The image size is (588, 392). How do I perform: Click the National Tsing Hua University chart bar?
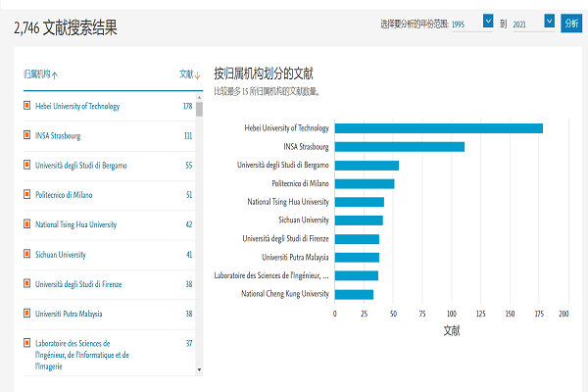[360, 202]
